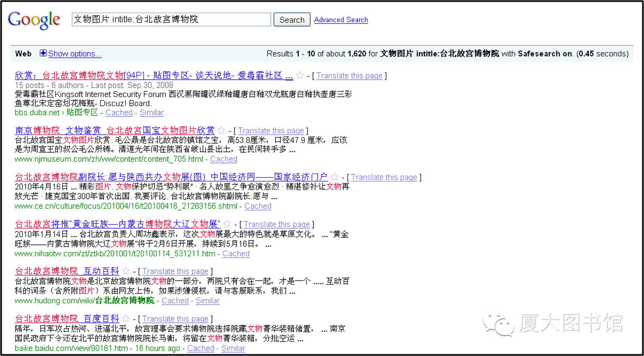Open Similar pages for bbs.duba.net result
This screenshot has width=644, height=356.
(x=152, y=112)
